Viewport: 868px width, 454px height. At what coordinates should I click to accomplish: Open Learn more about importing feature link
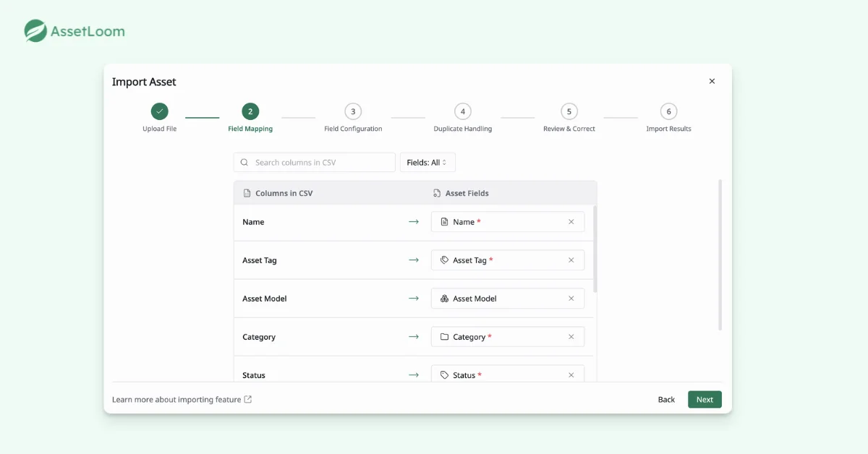pyautogui.click(x=176, y=399)
